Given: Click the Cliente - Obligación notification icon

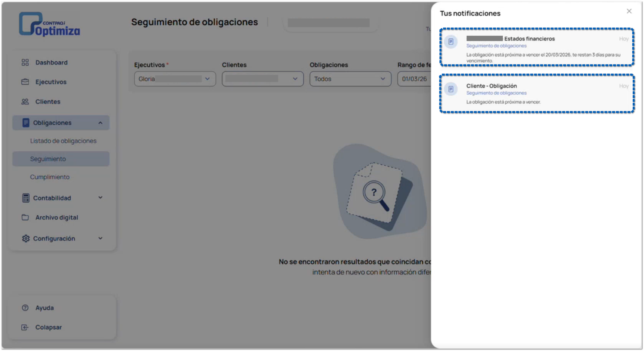Looking at the screenshot, I should click(451, 89).
